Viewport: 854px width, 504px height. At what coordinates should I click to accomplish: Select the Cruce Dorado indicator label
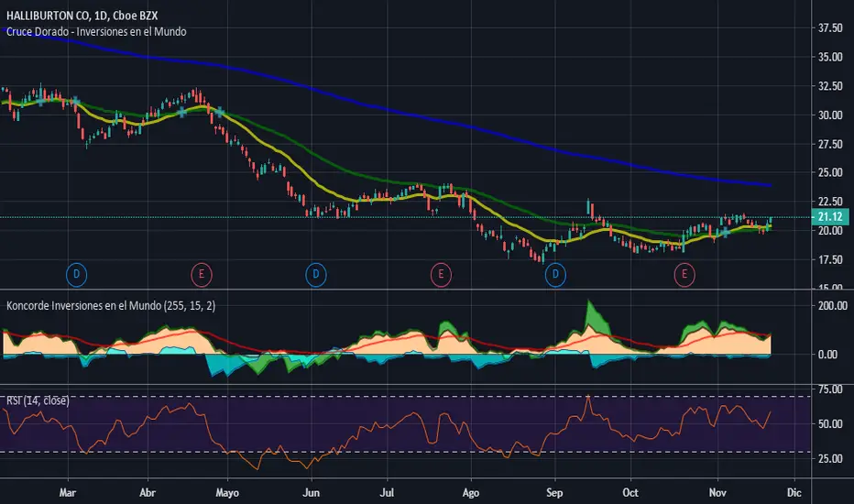tap(96, 31)
